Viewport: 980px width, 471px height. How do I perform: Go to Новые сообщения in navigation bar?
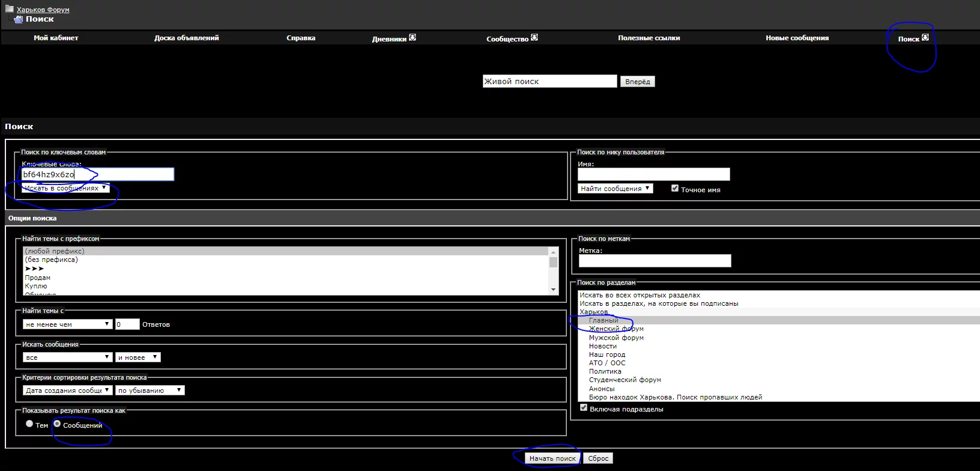point(797,38)
